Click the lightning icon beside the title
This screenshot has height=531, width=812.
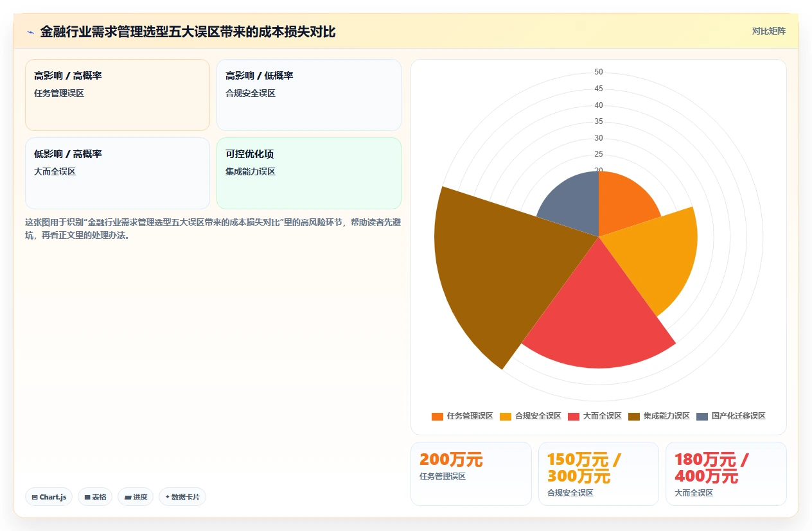pos(31,32)
